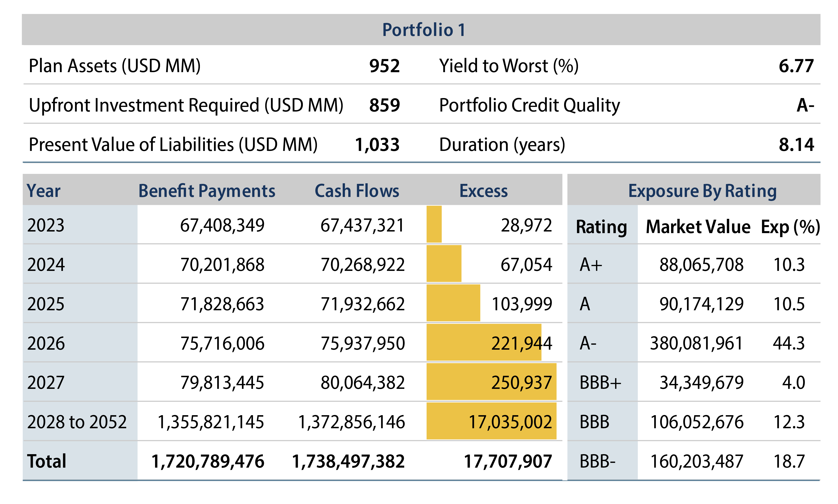Click cash flow 70,268,922
The image size is (838, 504).
tap(363, 265)
